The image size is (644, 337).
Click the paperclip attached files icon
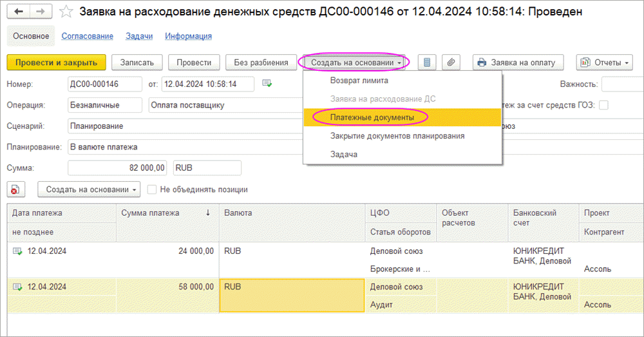(x=451, y=63)
